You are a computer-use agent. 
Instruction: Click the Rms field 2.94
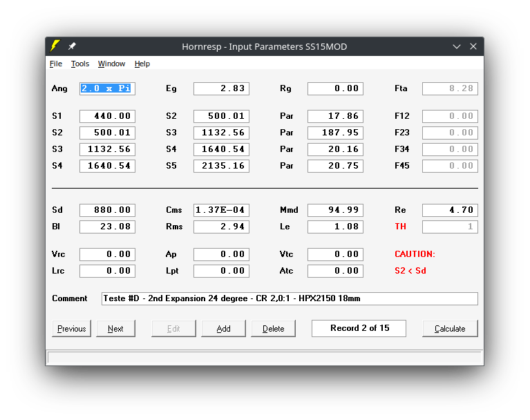coord(221,227)
